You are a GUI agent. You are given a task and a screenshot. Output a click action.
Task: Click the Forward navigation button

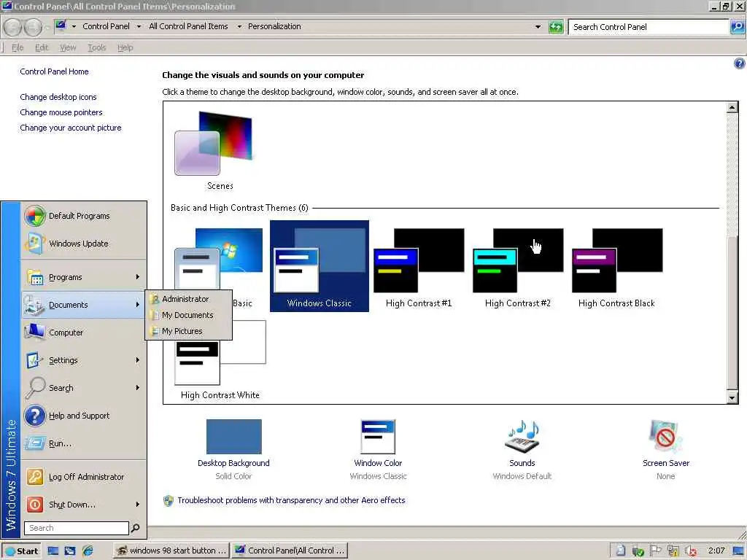tap(33, 27)
